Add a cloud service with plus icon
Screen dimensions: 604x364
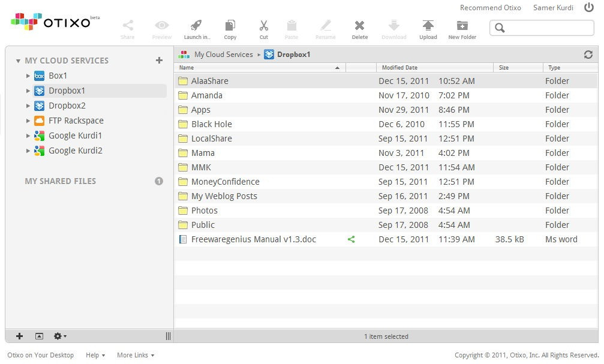(x=159, y=60)
